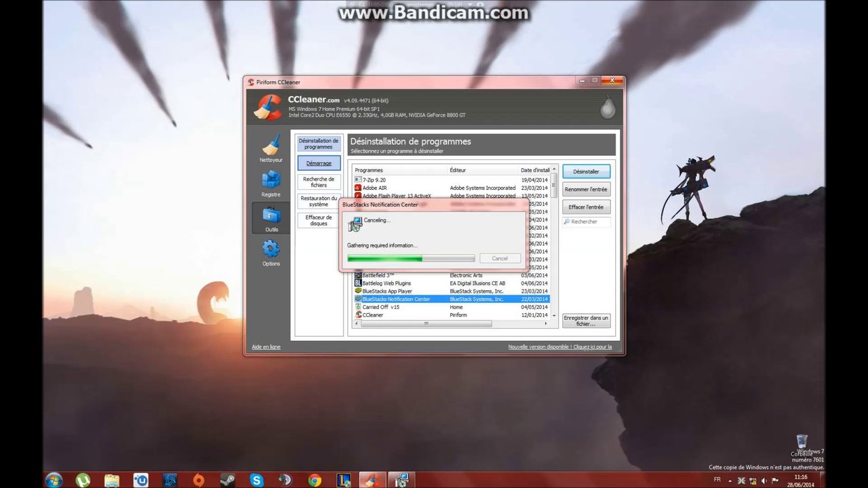Viewport: 868px width, 488px height.
Task: Open the Corbeille recycle bin
Action: [802, 445]
